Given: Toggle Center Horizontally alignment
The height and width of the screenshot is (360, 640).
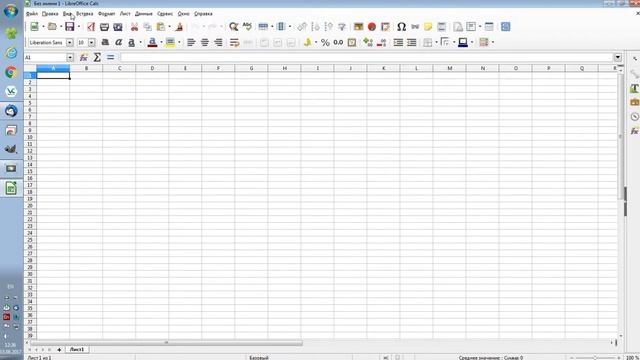Looking at the screenshot, I should click(x=204, y=42).
